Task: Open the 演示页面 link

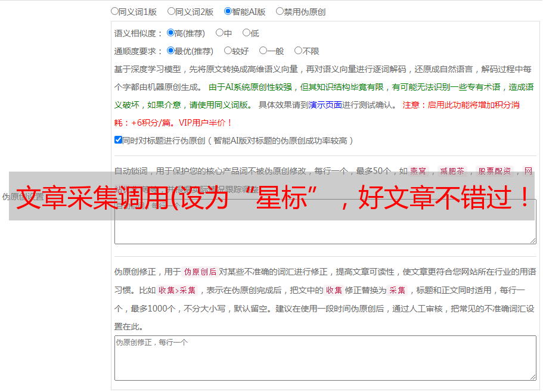Action: 325,105
